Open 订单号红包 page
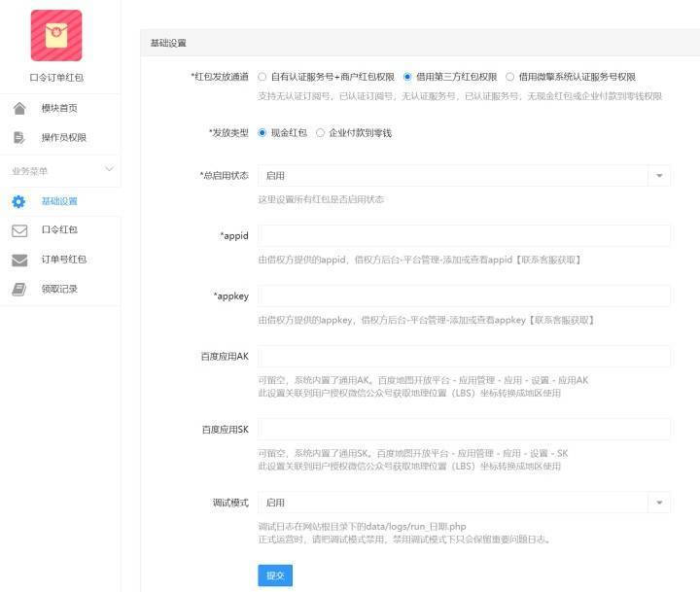The width and height of the screenshot is (700, 592). point(64,260)
